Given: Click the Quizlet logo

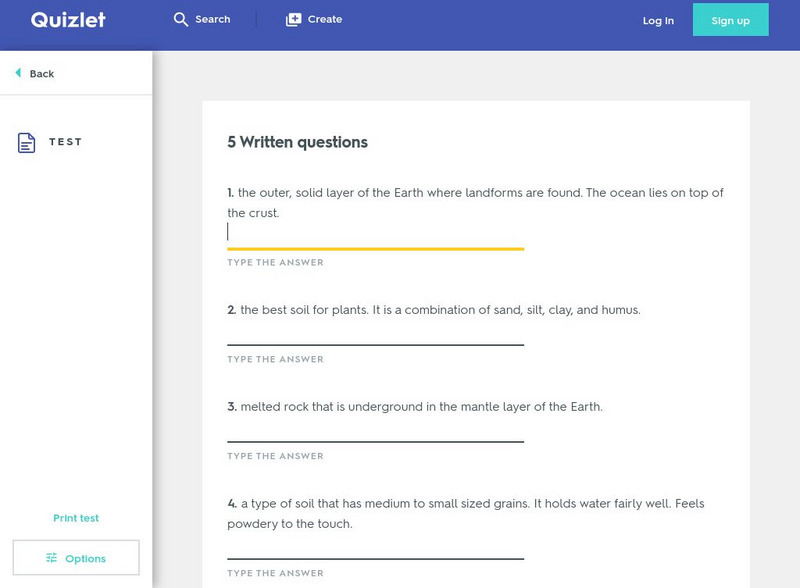Looking at the screenshot, I should (68, 20).
